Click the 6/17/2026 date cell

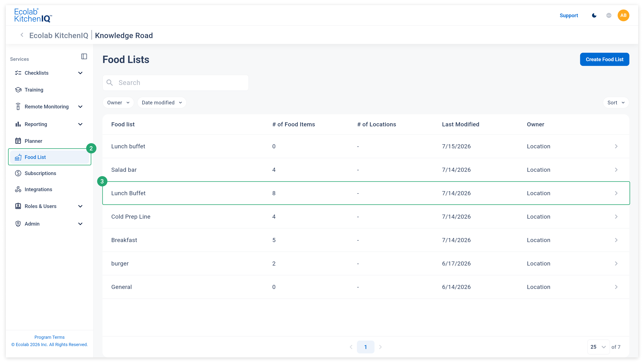[x=456, y=263]
